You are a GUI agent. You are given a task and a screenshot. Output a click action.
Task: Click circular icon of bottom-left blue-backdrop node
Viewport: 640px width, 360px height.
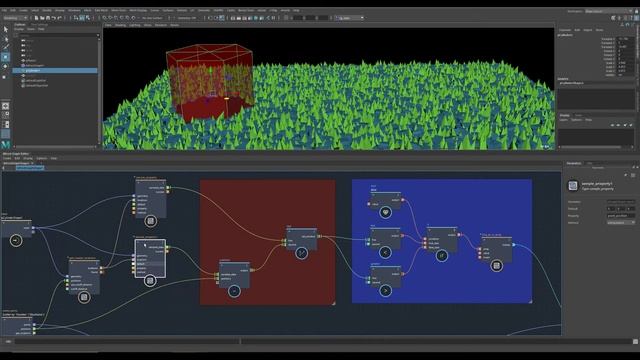click(x=385, y=291)
